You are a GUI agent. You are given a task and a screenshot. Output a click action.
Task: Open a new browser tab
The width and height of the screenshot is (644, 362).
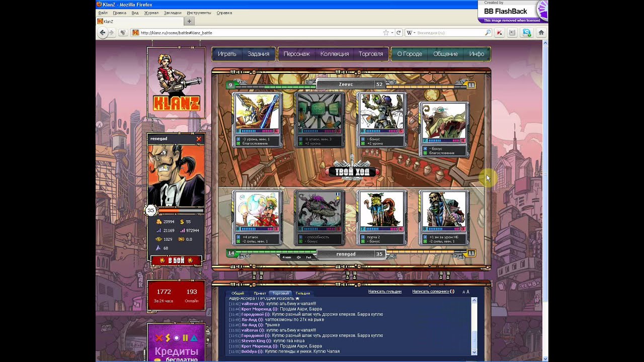[x=189, y=21]
